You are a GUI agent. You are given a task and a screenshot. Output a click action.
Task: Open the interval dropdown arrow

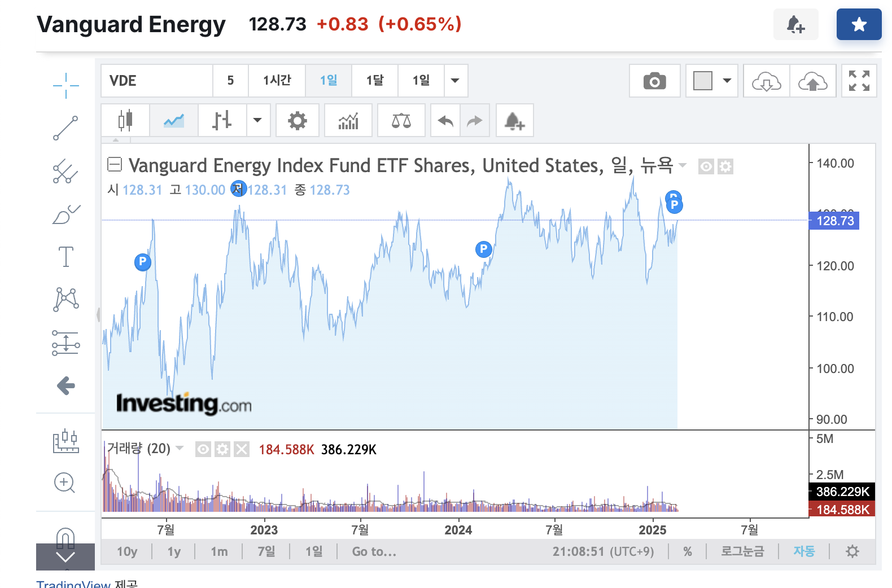(456, 81)
